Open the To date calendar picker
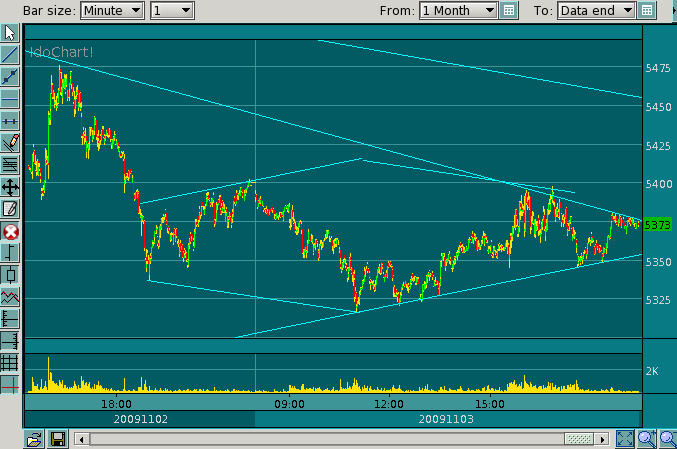Screen dimensions: 677x449 click(647, 10)
